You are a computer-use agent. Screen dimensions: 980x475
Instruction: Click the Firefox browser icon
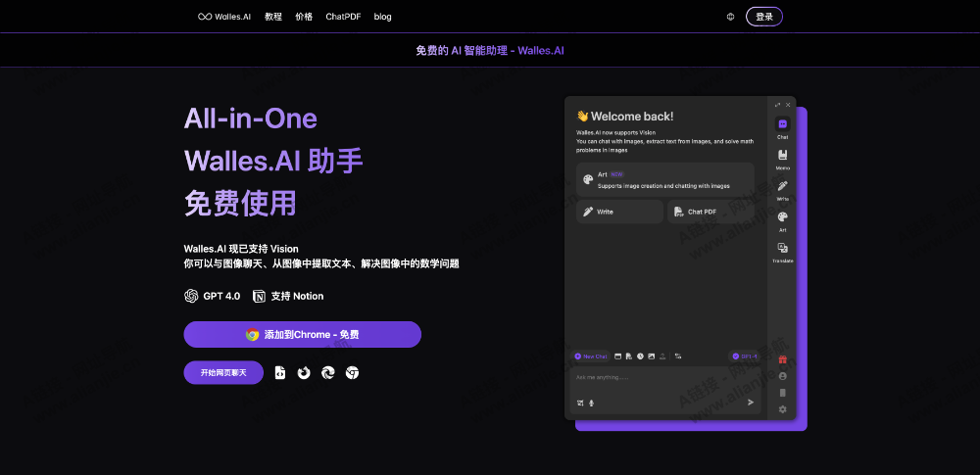(x=304, y=373)
